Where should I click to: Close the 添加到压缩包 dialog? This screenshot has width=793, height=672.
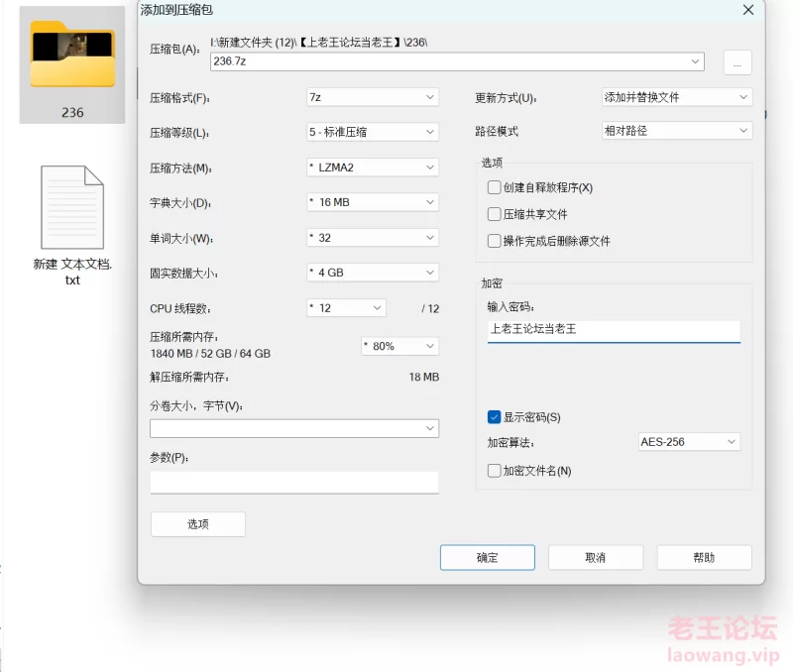[748, 10]
